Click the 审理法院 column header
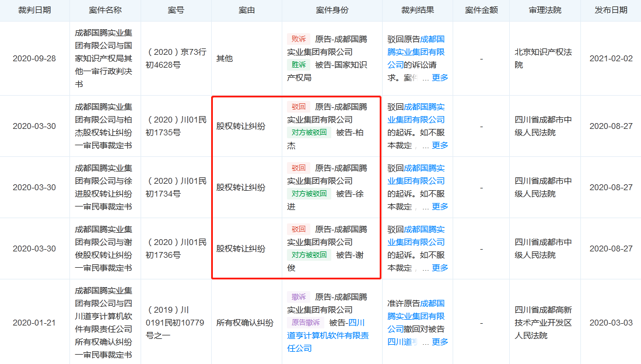The width and height of the screenshot is (641, 364). coord(545,10)
